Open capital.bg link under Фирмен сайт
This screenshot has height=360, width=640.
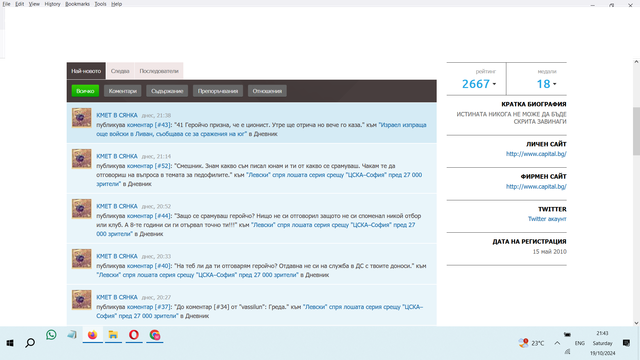click(536, 187)
